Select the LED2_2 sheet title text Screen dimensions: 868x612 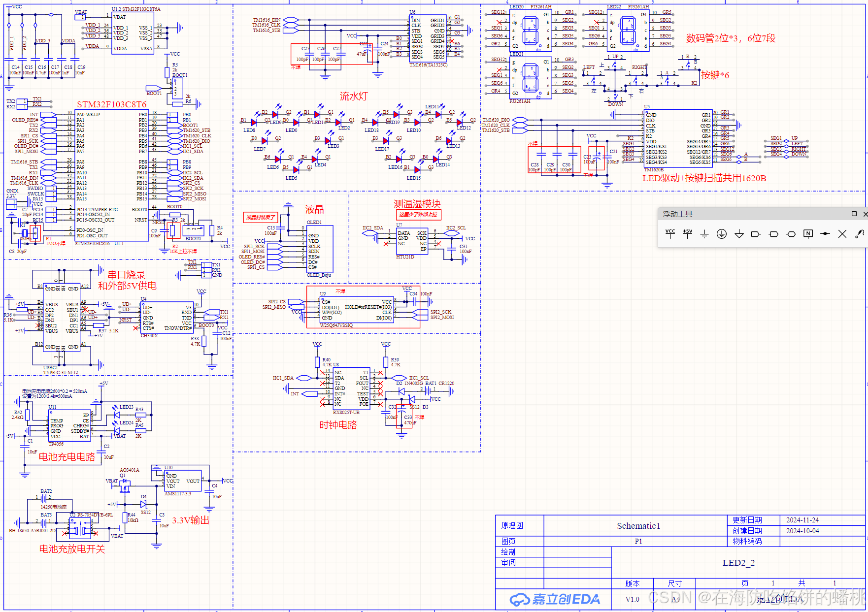[x=744, y=563]
